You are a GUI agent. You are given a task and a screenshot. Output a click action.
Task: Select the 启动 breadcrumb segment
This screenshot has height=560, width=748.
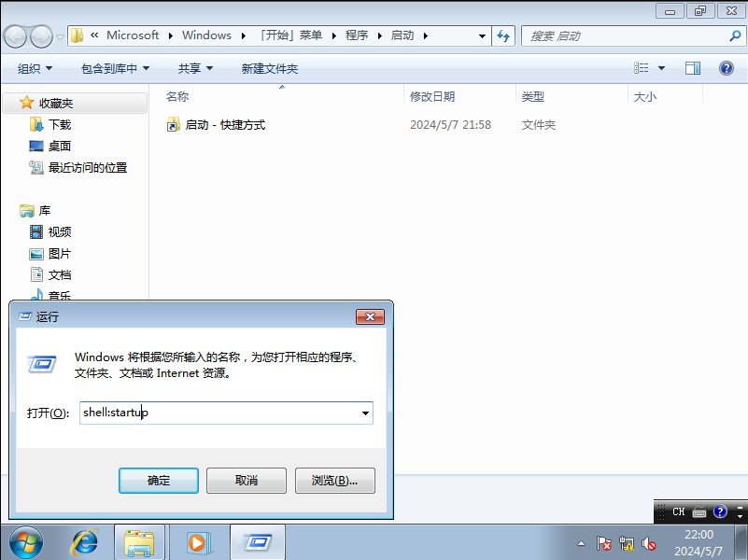tap(402, 35)
